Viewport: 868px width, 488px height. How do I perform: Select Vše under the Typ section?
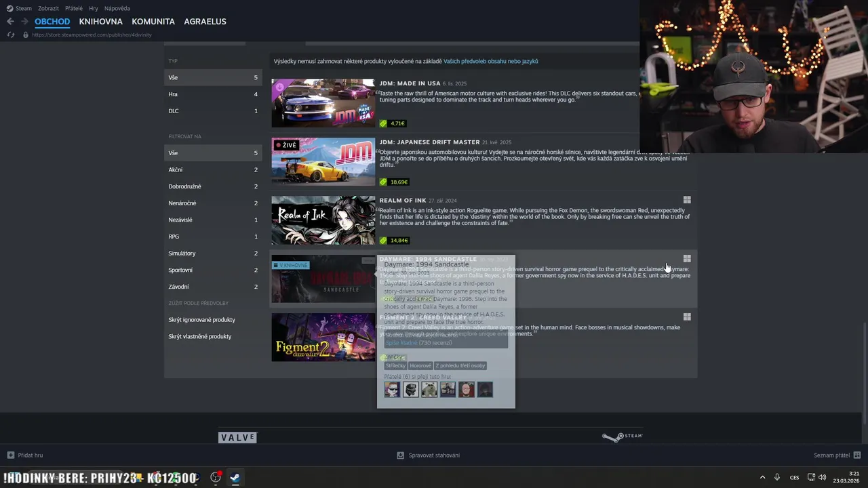point(212,77)
